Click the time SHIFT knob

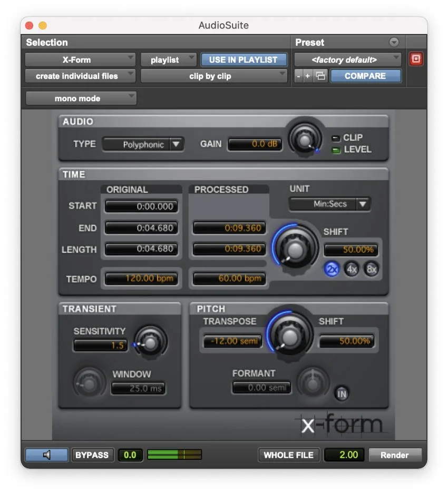point(295,249)
